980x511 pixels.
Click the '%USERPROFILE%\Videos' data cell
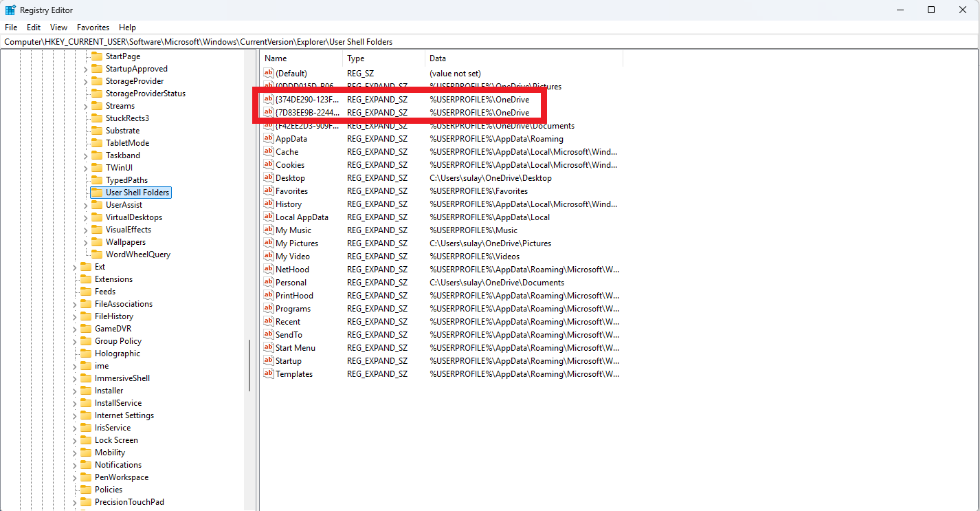(x=474, y=257)
